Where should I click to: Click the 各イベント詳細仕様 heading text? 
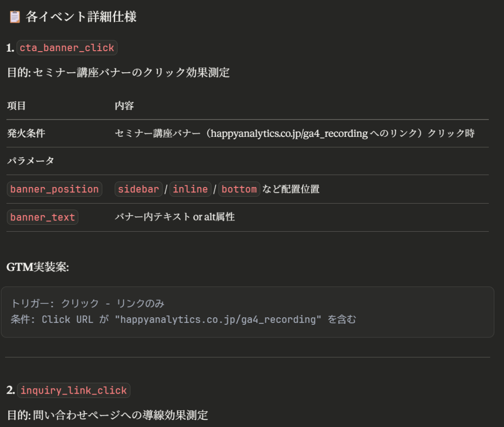[81, 17]
